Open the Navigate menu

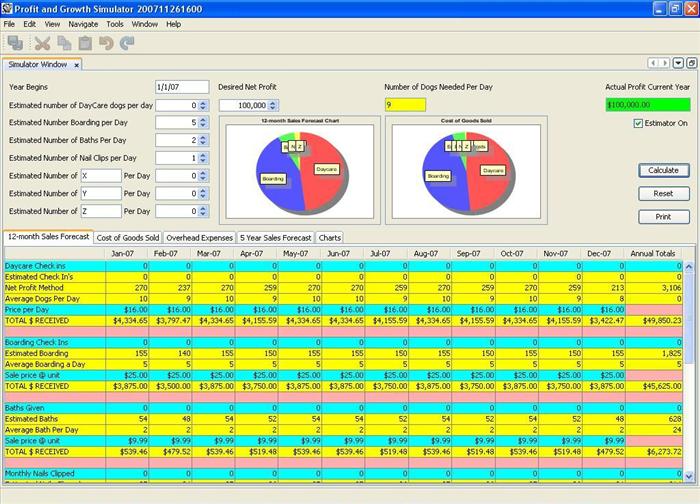83,24
